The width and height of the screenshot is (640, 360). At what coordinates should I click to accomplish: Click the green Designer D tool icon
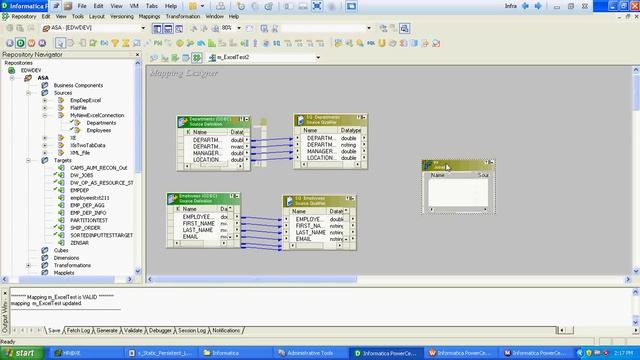20,43
